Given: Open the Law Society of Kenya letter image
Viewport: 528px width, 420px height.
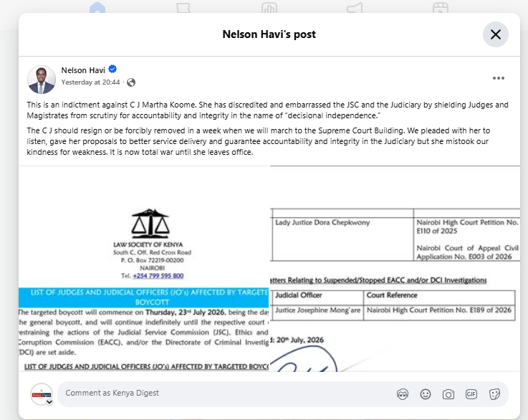Looking at the screenshot, I should point(144,269).
